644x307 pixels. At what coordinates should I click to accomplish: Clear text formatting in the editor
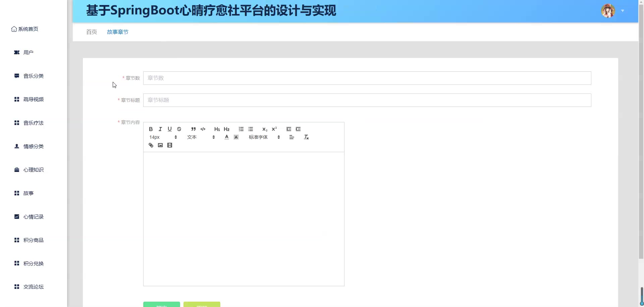point(306,137)
